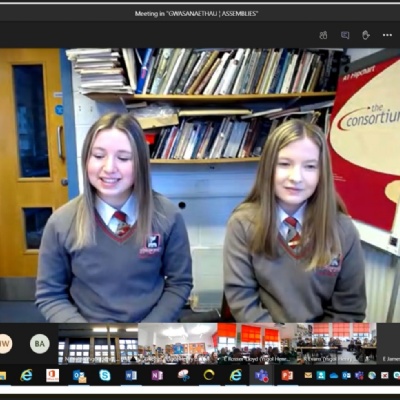Open the meeting chat panel
This screenshot has height=400, width=400.
[345, 35]
